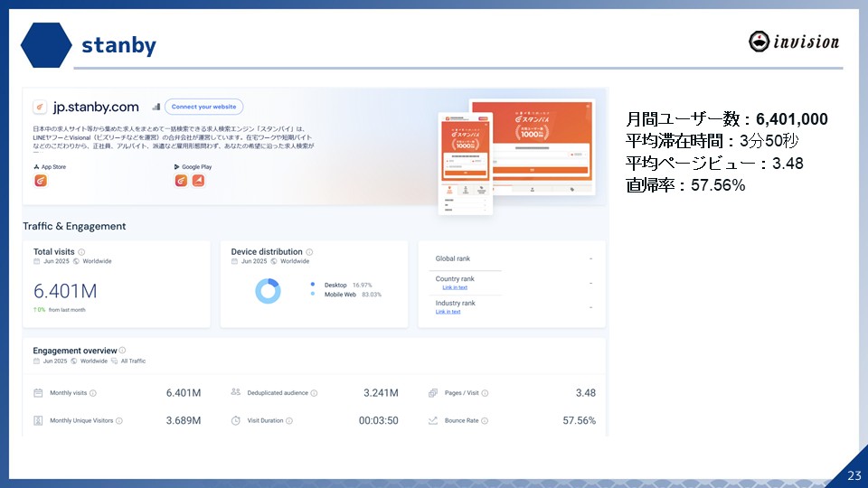Click info icon next to Engagement overview
Screen dimensions: 868x488
(122, 351)
